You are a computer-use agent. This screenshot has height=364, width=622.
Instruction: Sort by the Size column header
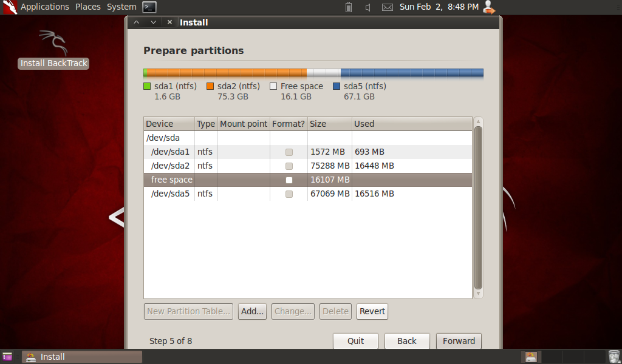[330, 124]
